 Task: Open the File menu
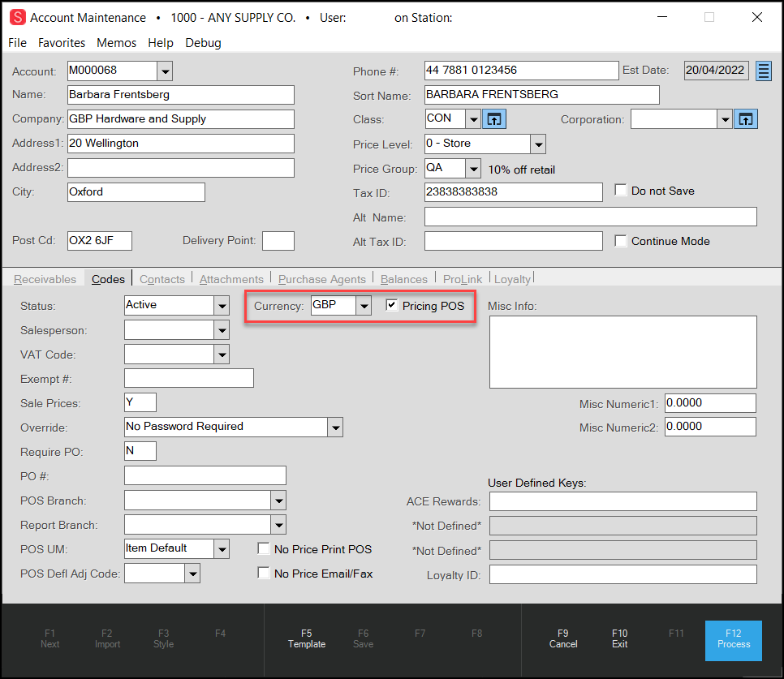pos(18,43)
